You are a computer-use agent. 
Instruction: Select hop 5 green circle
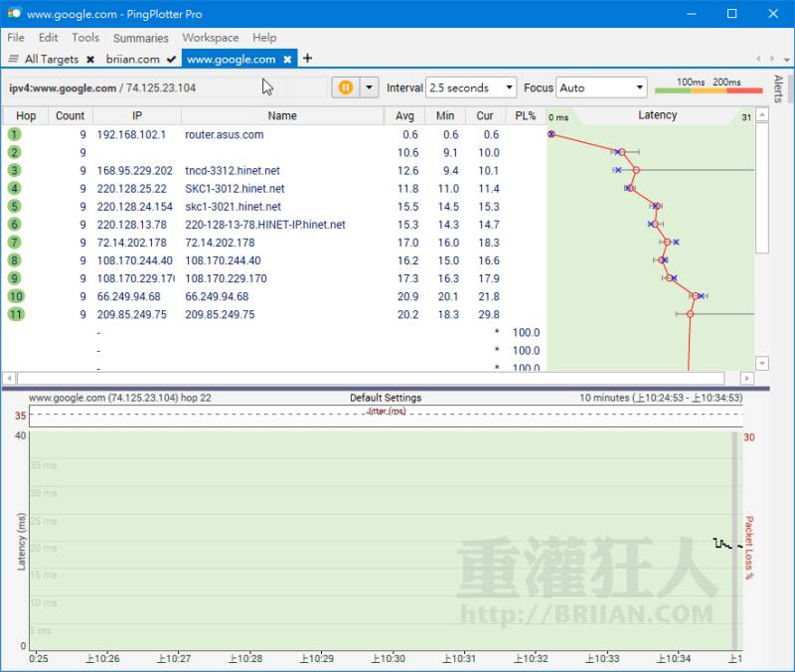tap(14, 207)
